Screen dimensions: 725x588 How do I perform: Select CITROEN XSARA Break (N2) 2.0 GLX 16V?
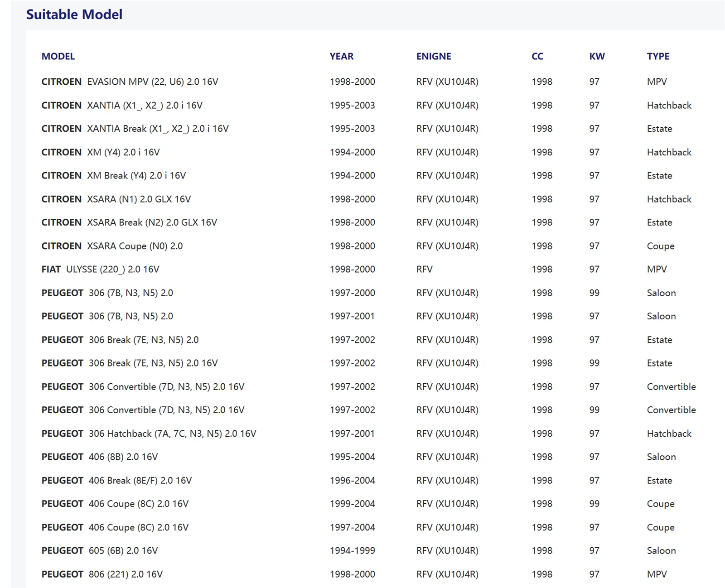click(x=129, y=222)
